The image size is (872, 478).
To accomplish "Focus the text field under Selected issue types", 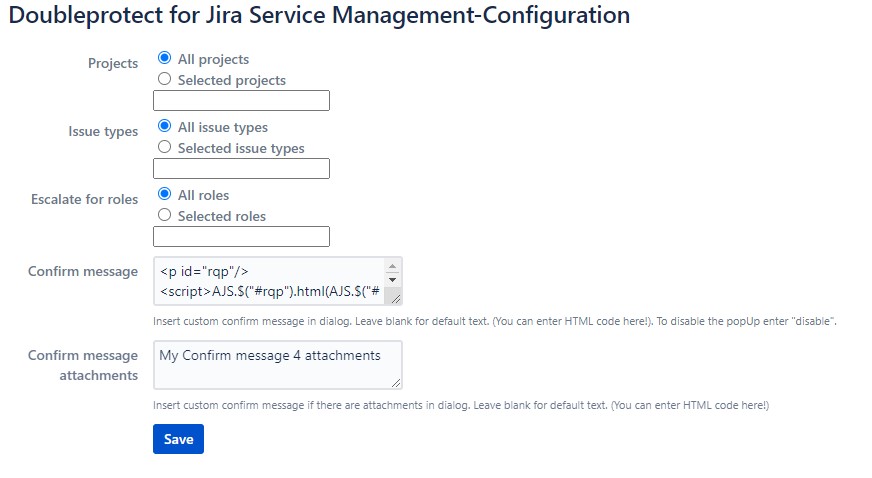I will click(x=241, y=168).
